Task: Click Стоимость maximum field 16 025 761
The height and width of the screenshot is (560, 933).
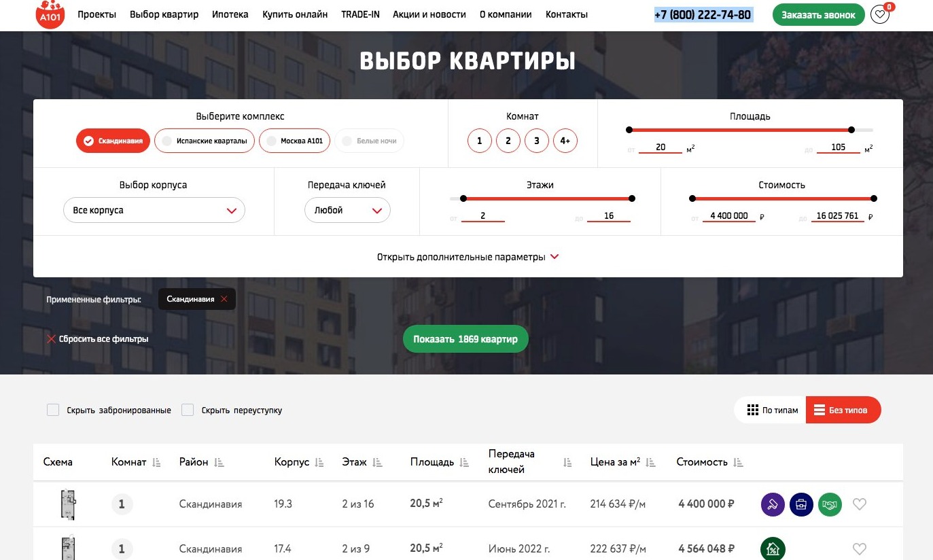Action: 838,216
